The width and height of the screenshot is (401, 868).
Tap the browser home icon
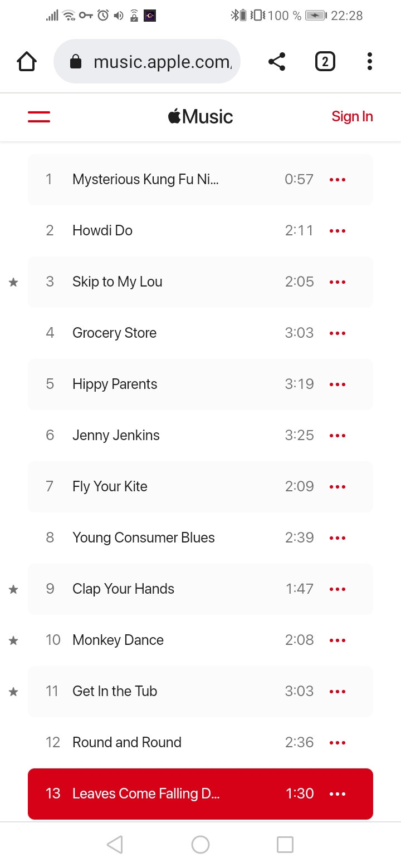click(27, 62)
